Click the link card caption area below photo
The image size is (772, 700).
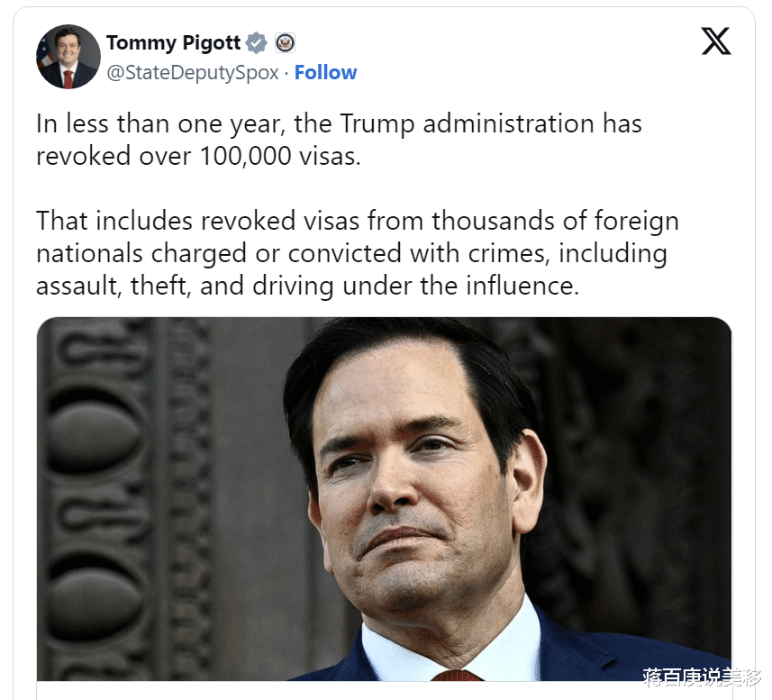point(384,691)
